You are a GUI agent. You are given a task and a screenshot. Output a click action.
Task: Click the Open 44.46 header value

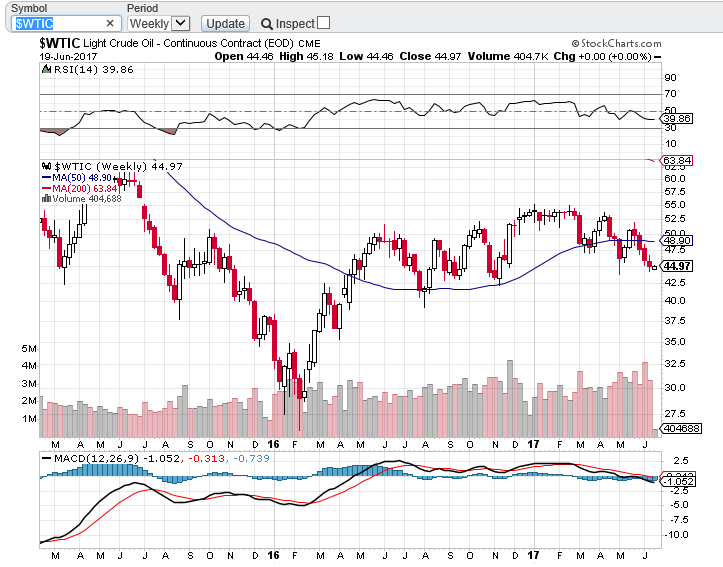[x=244, y=56]
